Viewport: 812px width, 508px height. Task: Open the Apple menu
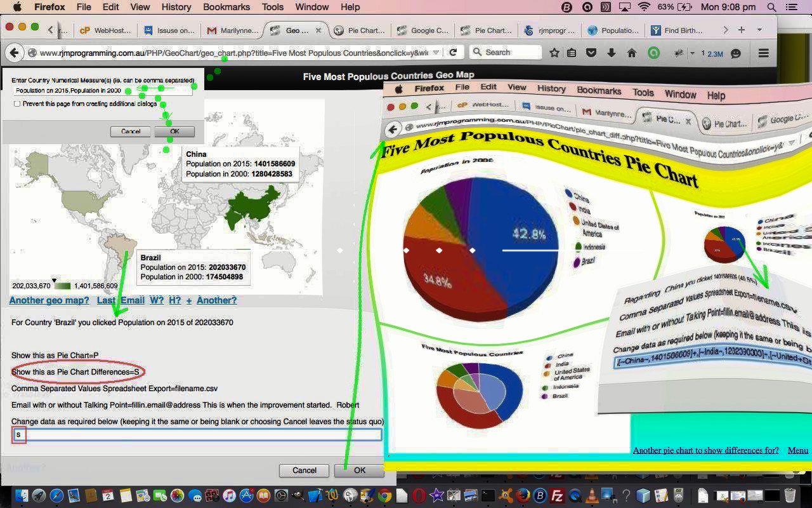click(x=17, y=7)
